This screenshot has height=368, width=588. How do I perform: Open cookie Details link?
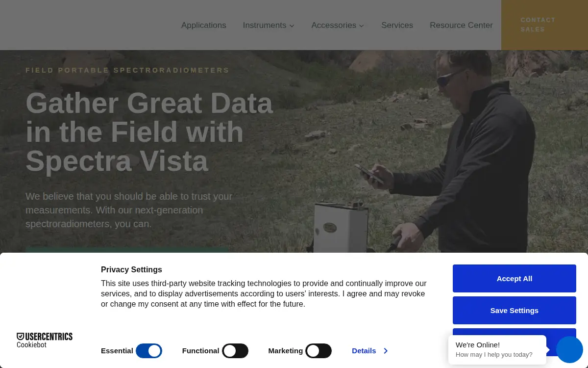[x=370, y=351]
